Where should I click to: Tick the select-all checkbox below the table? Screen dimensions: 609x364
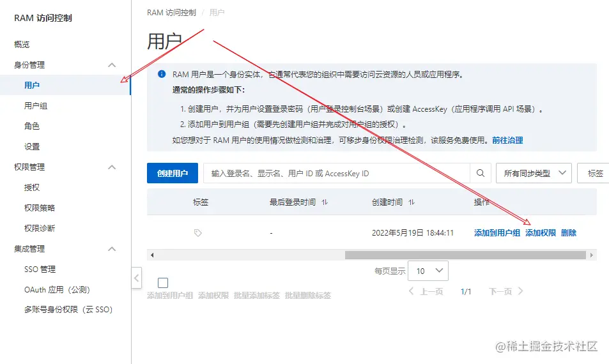pyautogui.click(x=163, y=282)
